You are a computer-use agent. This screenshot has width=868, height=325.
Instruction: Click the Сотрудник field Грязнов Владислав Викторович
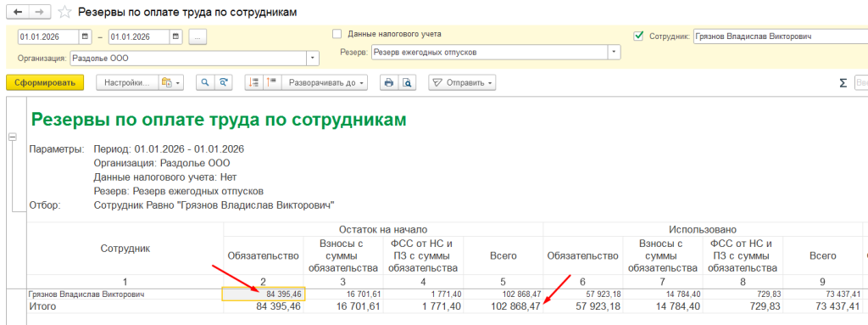click(780, 36)
